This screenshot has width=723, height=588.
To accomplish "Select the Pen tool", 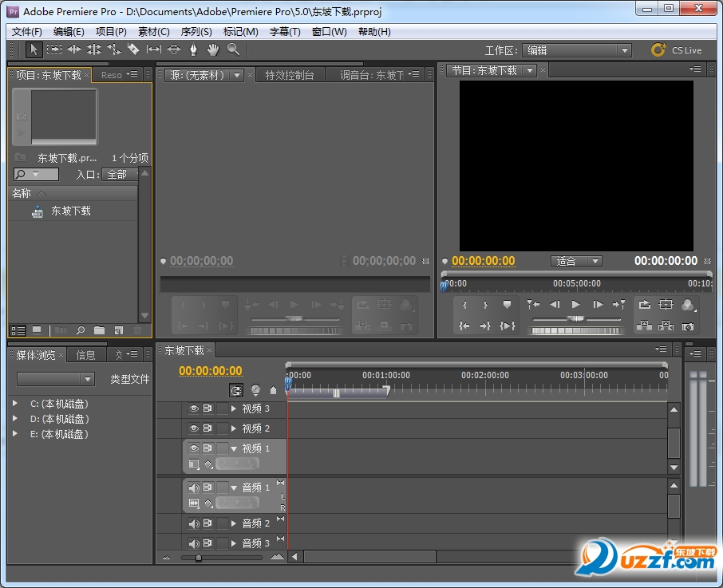I will [x=193, y=49].
